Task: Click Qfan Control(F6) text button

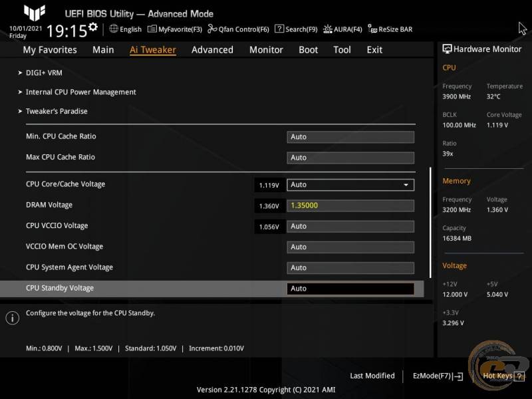Action: pos(243,29)
